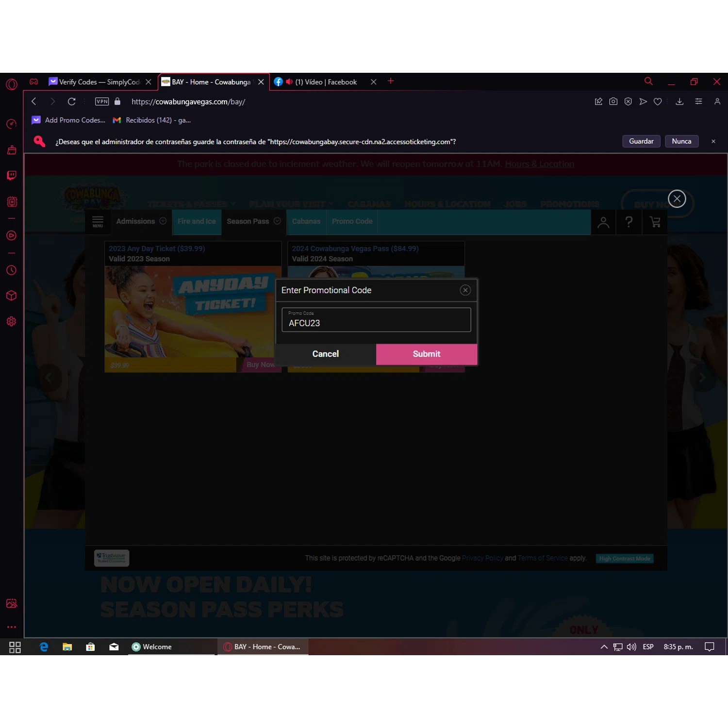Open the store account user icon
Screen dimensions: 728x728
[x=603, y=222]
